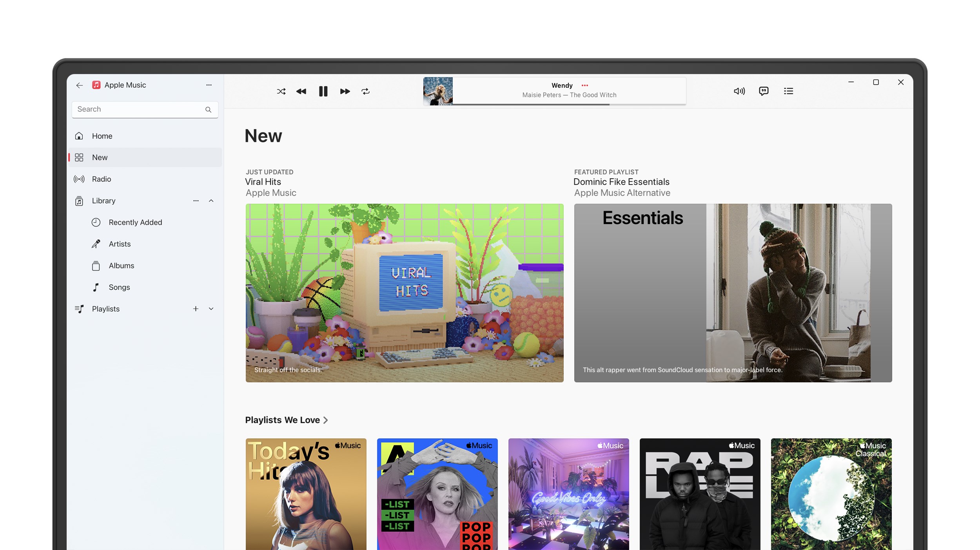Image resolution: width=980 pixels, height=550 pixels.
Task: Rewind to the previous track
Action: (302, 91)
